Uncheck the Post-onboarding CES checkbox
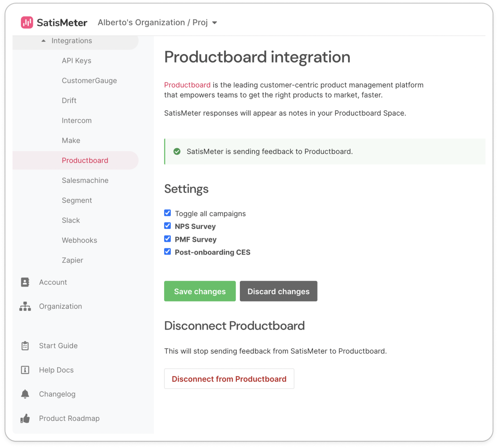 click(167, 252)
